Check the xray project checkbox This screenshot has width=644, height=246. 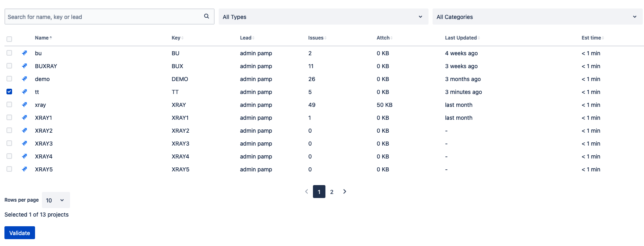click(9, 104)
